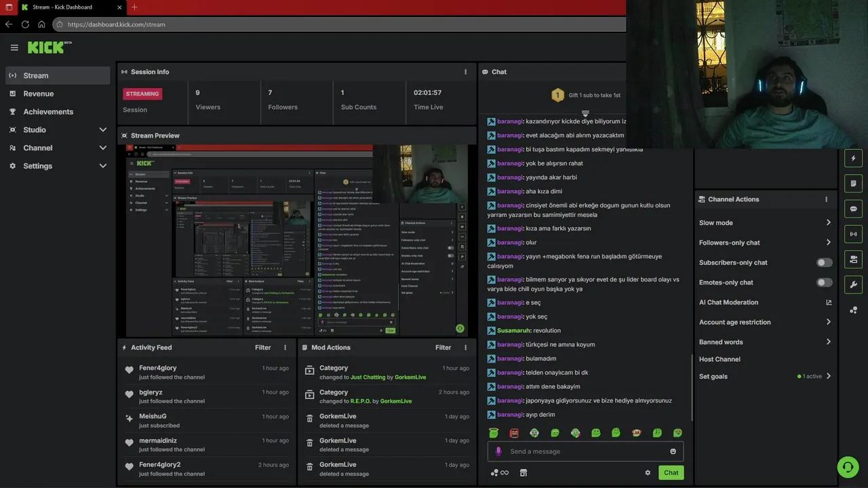868x488 pixels.
Task: Open Account age restriction chevron
Action: click(x=828, y=322)
